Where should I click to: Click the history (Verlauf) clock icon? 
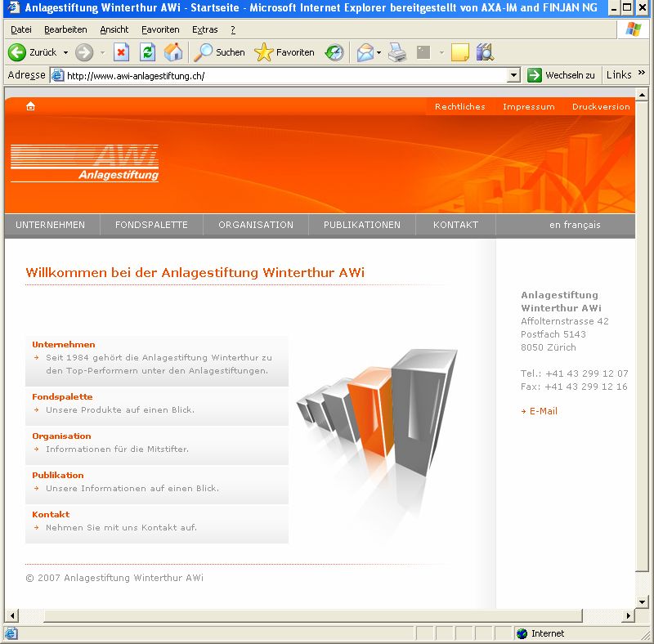click(334, 52)
